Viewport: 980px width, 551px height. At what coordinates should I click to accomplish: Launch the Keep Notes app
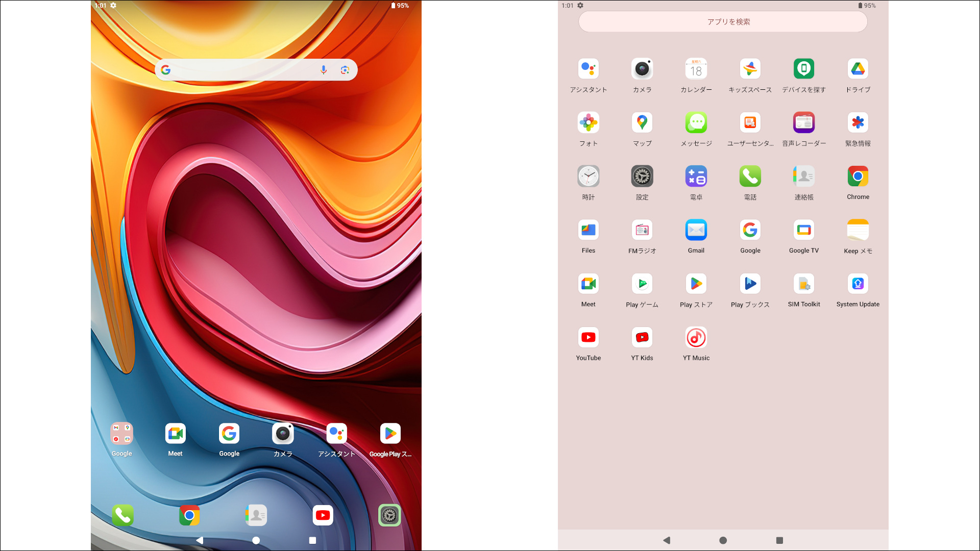click(x=857, y=230)
